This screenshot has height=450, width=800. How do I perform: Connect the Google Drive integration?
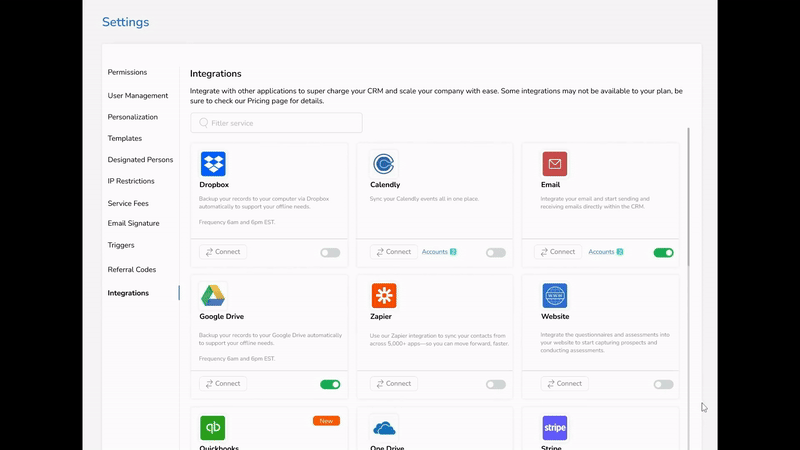click(223, 384)
